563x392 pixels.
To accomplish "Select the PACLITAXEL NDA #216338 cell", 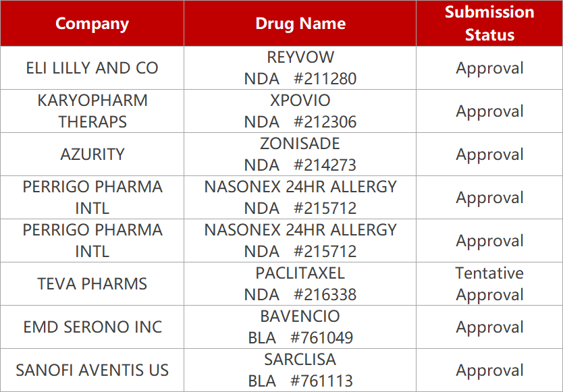I will click(300, 284).
